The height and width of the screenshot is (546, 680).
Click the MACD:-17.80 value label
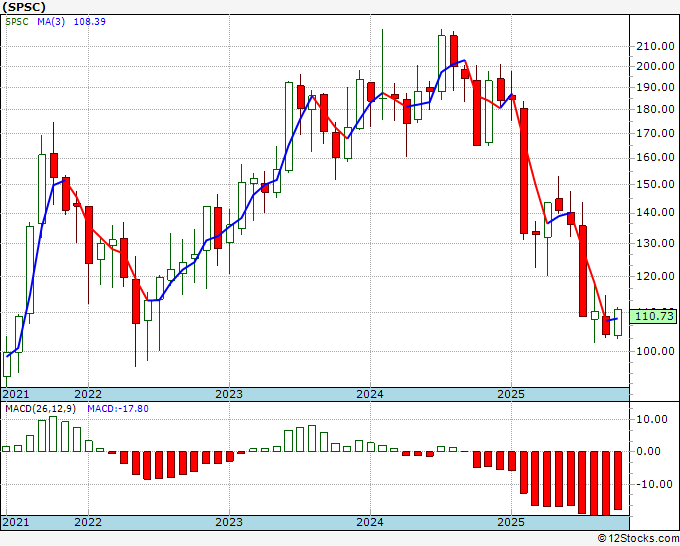click(118, 409)
